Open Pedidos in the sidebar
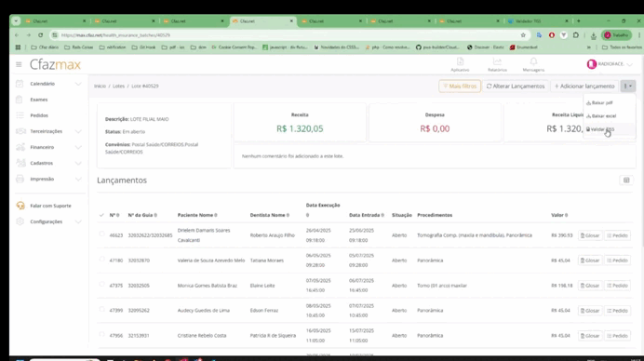The image size is (644, 361). (x=39, y=115)
